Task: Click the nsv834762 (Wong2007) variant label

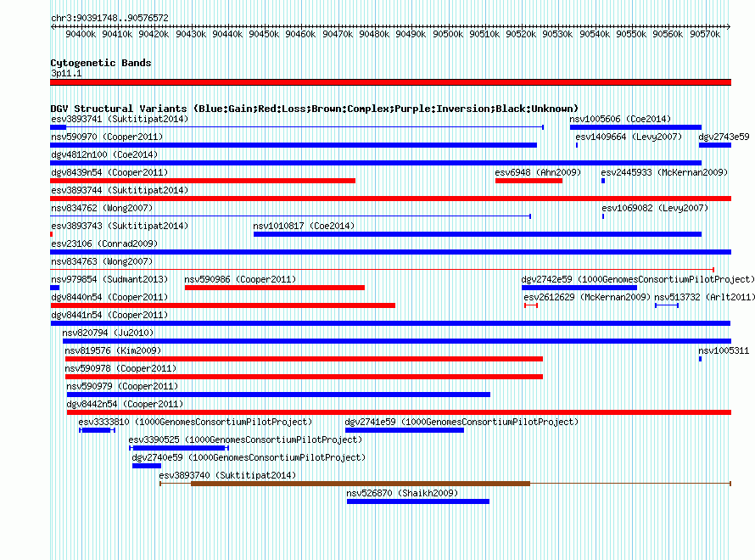Action: [102, 208]
